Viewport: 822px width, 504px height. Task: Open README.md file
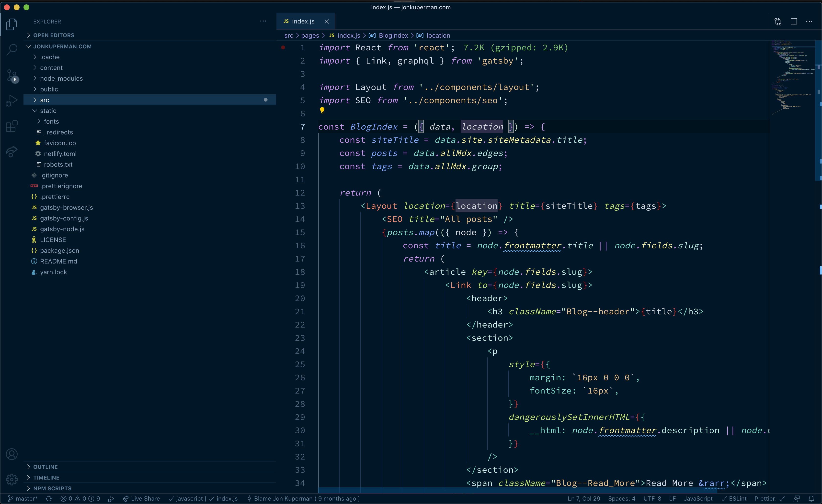[x=149, y=261]
